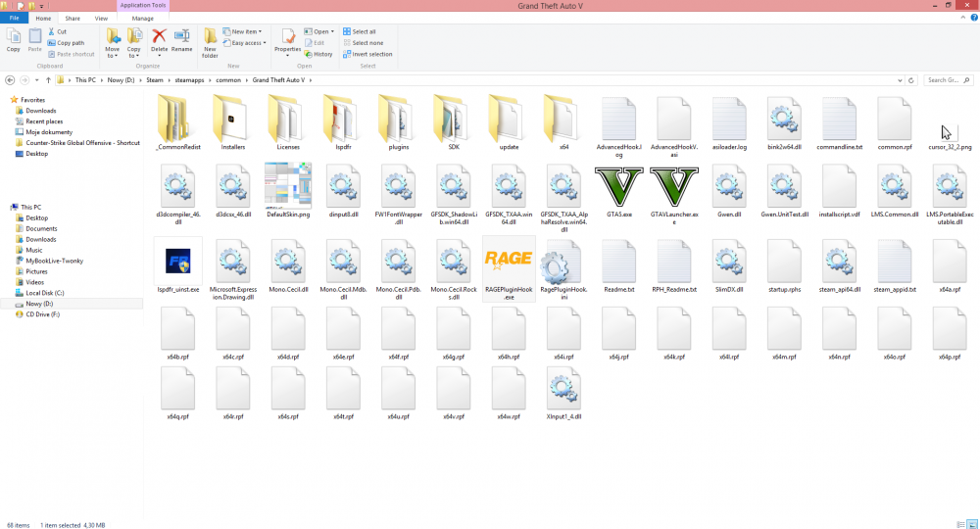The width and height of the screenshot is (980, 529).
Task: Select the DefaultSkin.png thumbnail
Action: [x=288, y=186]
